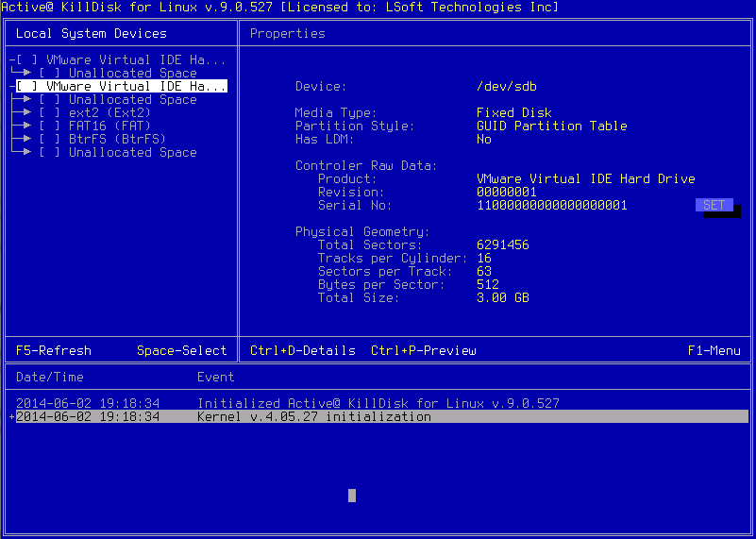The height and width of the screenshot is (539, 756).
Task: Select the highlighted Kernel v.4.05.27 initialization row
Action: (x=382, y=416)
